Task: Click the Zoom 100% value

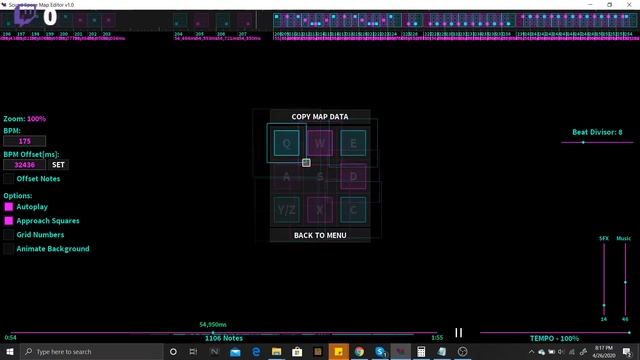Action: coord(36,119)
